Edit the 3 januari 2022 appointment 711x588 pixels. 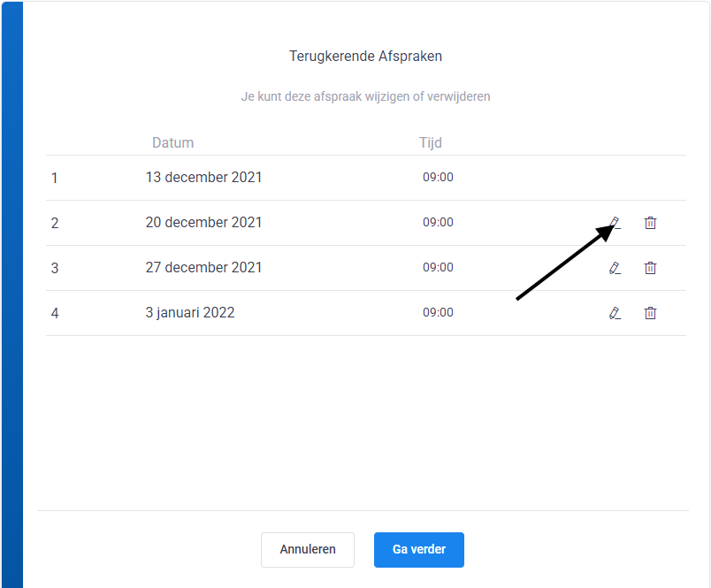click(615, 313)
